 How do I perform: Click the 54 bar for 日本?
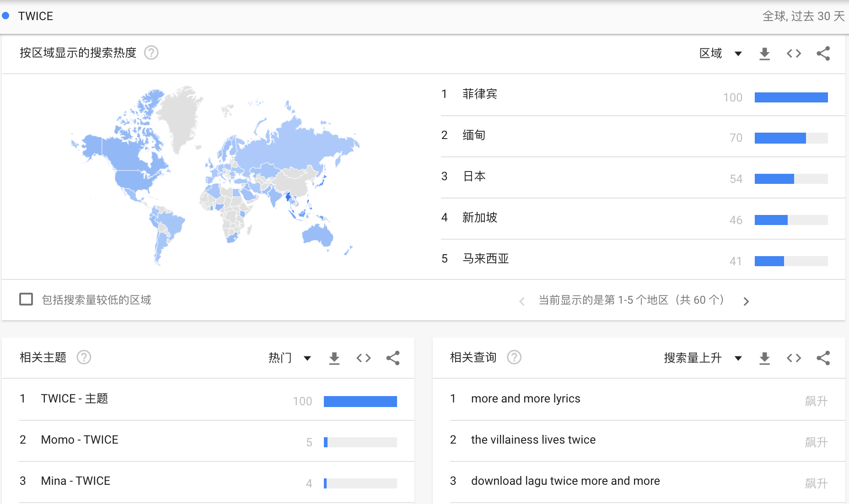pos(791,179)
